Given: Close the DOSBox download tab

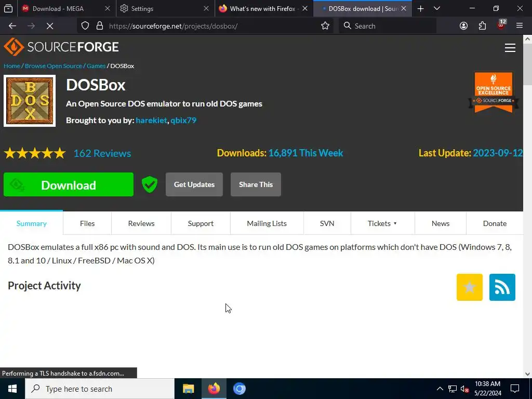Looking at the screenshot, I should click(403, 8).
